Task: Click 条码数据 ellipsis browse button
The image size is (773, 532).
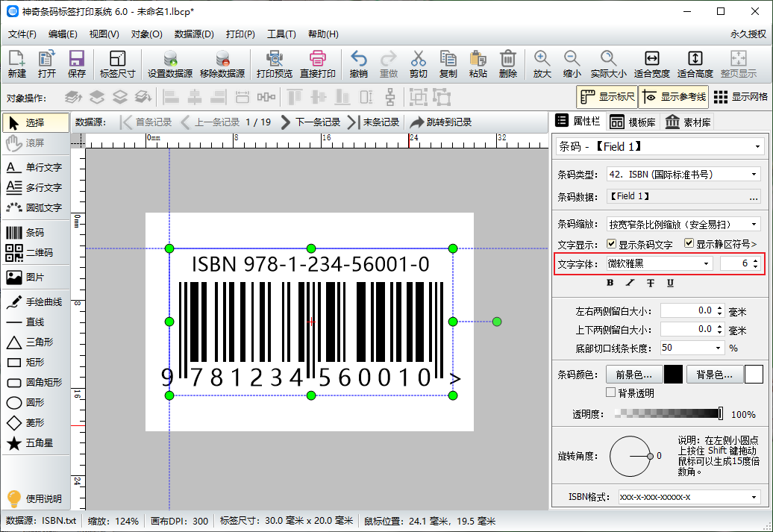Action: click(754, 197)
